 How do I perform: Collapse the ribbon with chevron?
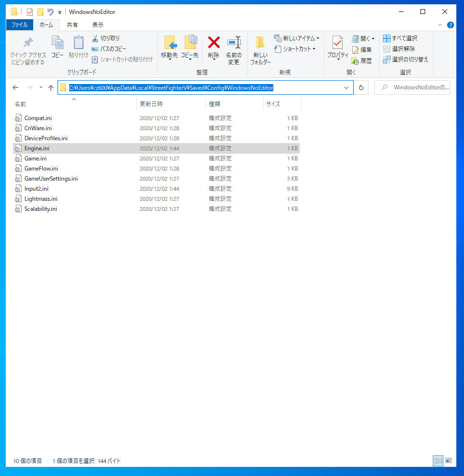pos(440,25)
